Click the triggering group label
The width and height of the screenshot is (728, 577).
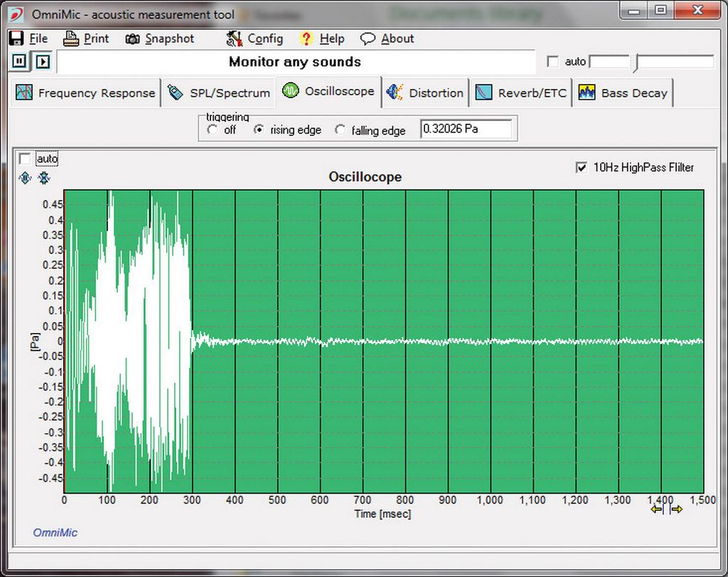(227, 117)
